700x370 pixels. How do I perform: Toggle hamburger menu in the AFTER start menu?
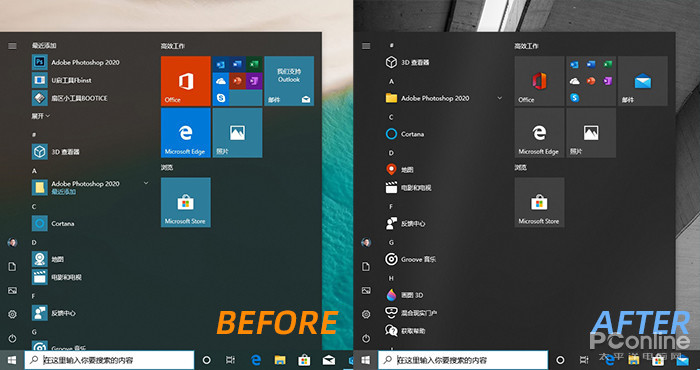[x=366, y=46]
